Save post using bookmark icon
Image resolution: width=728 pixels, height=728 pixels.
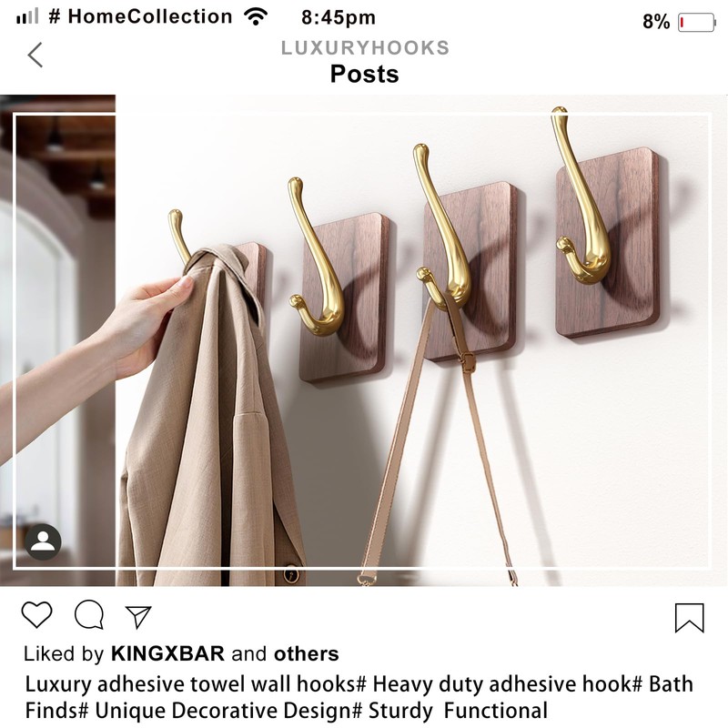690,618
